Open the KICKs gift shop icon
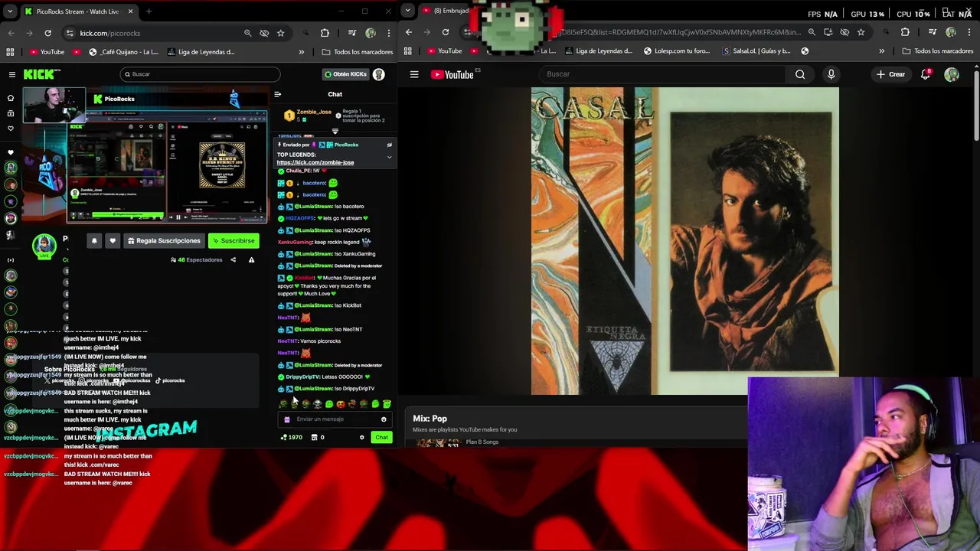Screen dimensions: 980x551 pos(314,437)
